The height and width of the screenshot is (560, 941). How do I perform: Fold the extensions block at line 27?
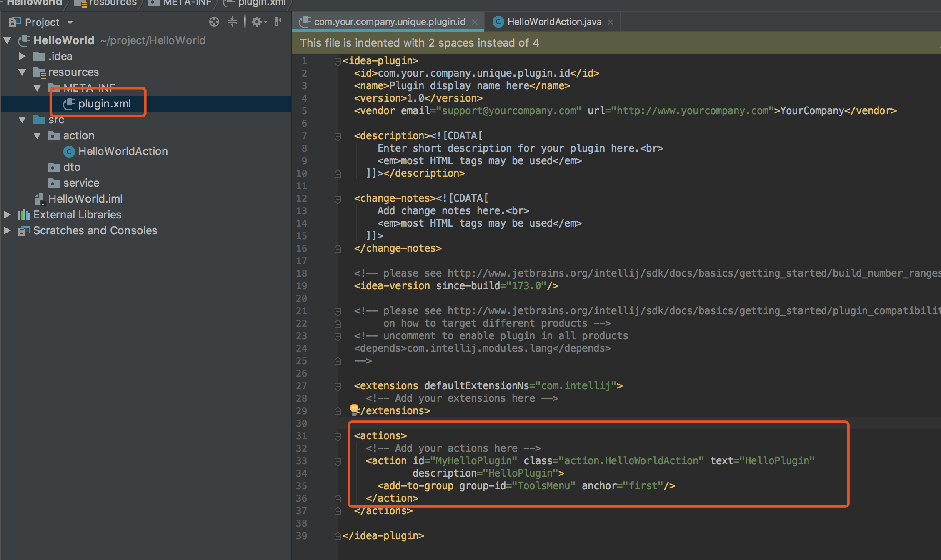click(338, 386)
